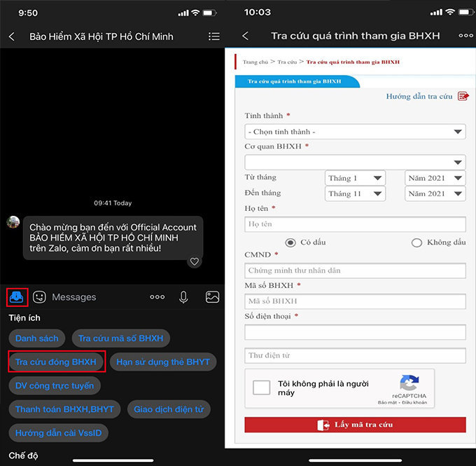Screen dimensions: 476x466
Task: Tap the microphone voice message icon
Action: [x=183, y=297]
